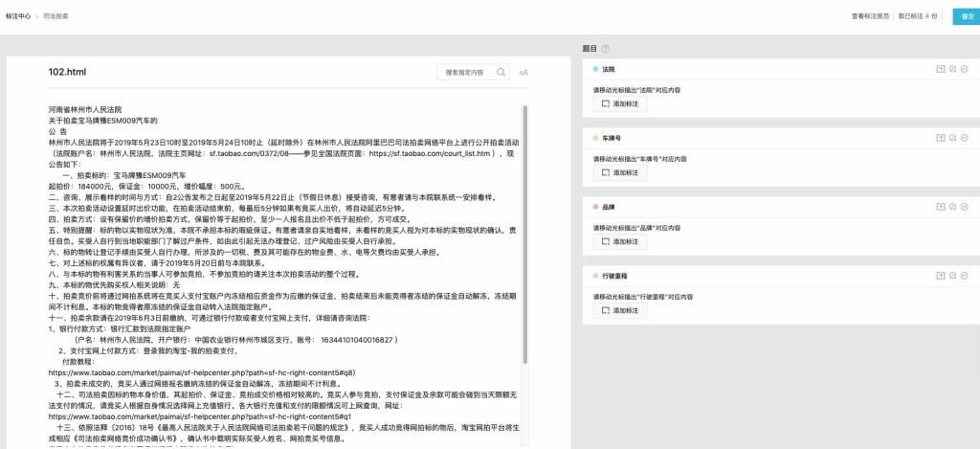Add annotation for 法院 with 添加标注
The height and width of the screenshot is (449, 980).
pos(620,103)
